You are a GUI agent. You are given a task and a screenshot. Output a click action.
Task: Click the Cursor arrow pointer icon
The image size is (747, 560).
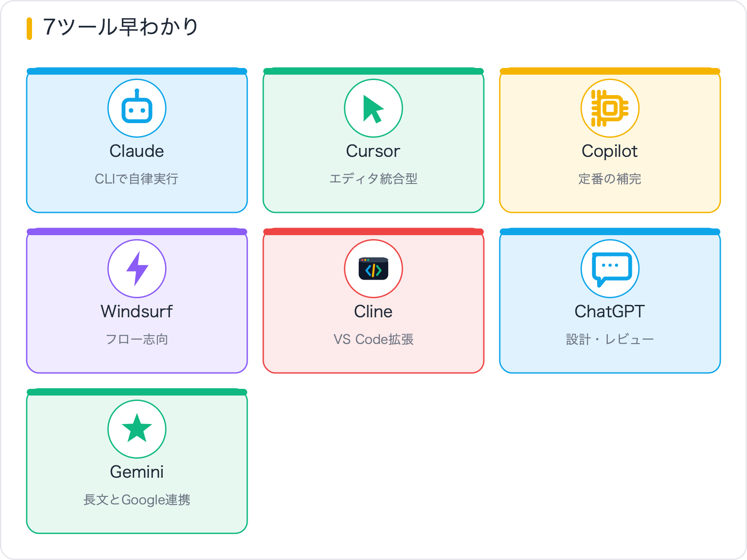pos(373,108)
